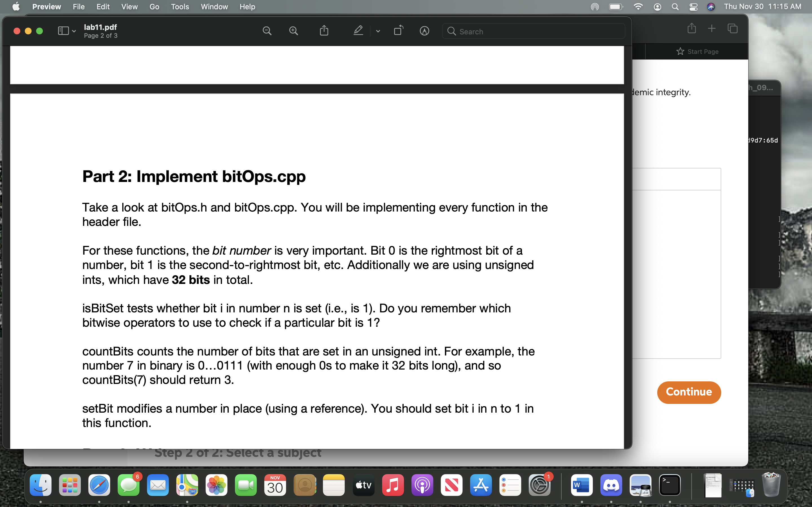Select the markup pen tool
Image resolution: width=812 pixels, height=507 pixels.
[358, 30]
